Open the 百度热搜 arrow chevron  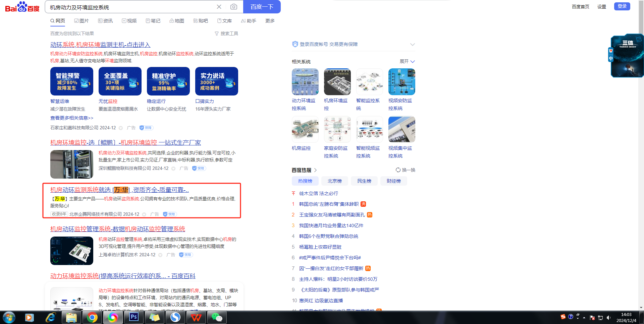click(x=315, y=170)
